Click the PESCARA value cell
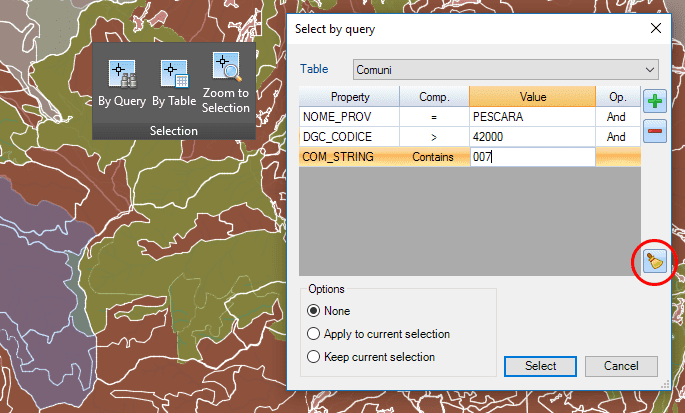 pos(533,117)
